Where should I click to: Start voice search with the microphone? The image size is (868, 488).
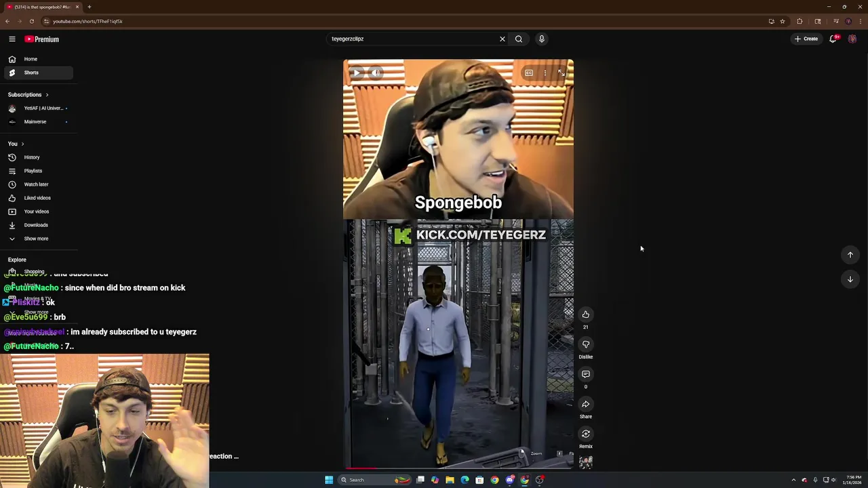pos(542,39)
